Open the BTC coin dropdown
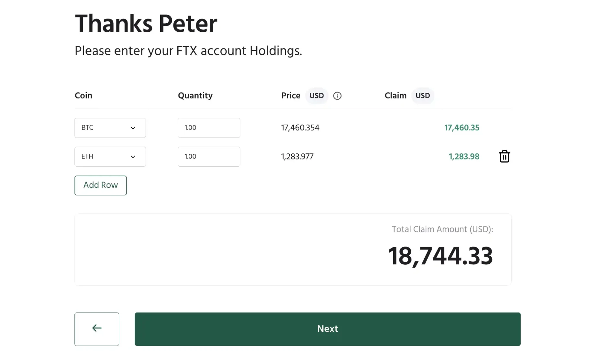The width and height of the screenshot is (590, 364). [x=110, y=128]
